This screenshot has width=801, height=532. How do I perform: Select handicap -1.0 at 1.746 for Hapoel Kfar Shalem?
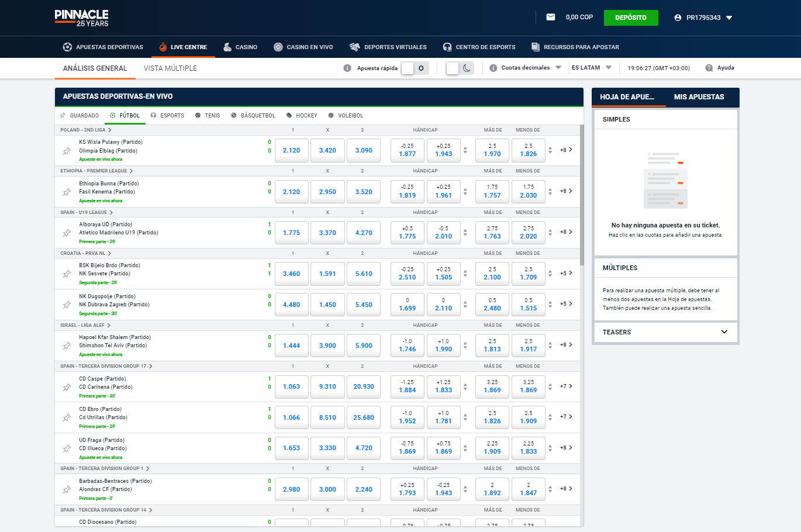click(408, 346)
